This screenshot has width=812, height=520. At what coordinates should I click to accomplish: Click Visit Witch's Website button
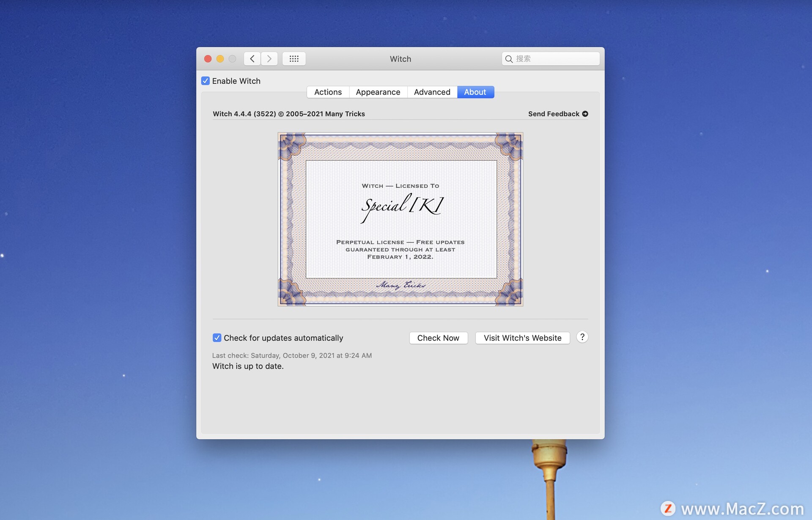pos(522,338)
